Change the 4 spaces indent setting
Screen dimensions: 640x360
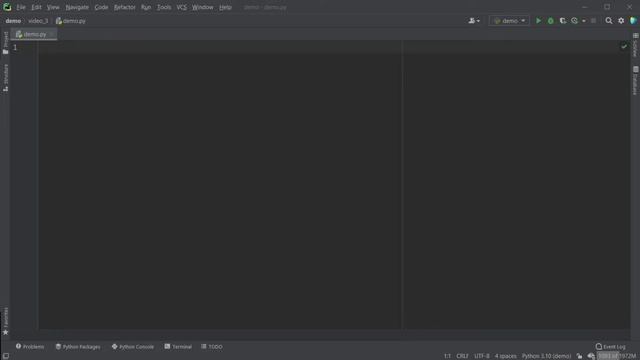(x=506, y=356)
